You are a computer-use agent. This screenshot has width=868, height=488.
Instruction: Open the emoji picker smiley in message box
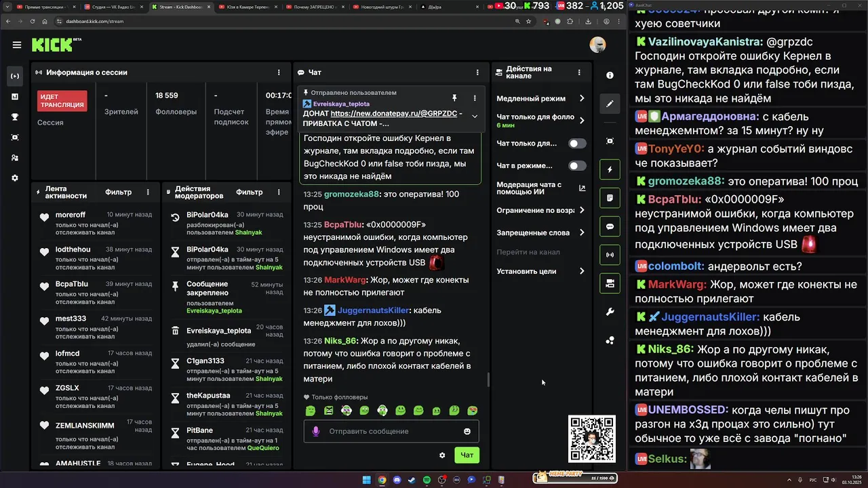tap(467, 431)
